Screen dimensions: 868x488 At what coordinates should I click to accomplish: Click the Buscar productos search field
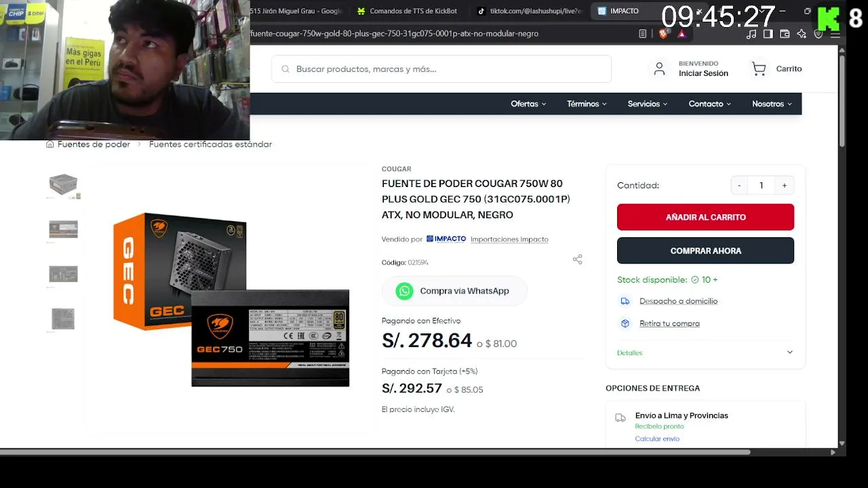pos(441,69)
